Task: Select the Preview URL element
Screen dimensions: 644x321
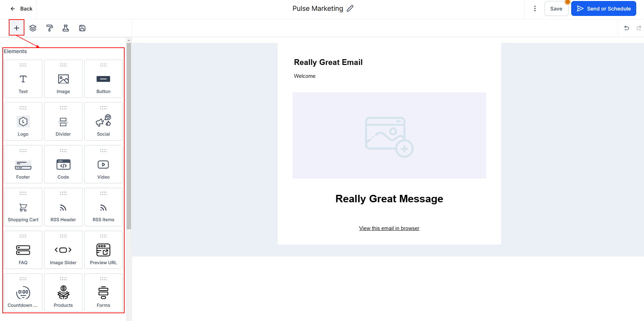Action: pyautogui.click(x=103, y=250)
